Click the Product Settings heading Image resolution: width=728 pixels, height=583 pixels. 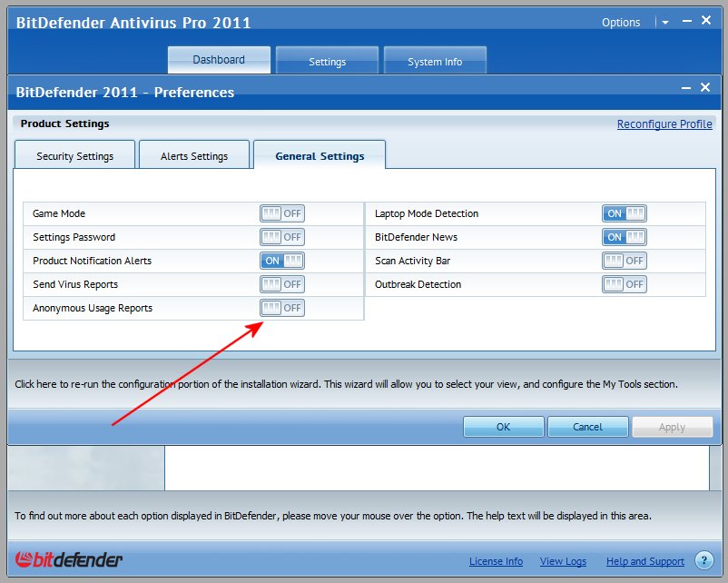point(65,124)
